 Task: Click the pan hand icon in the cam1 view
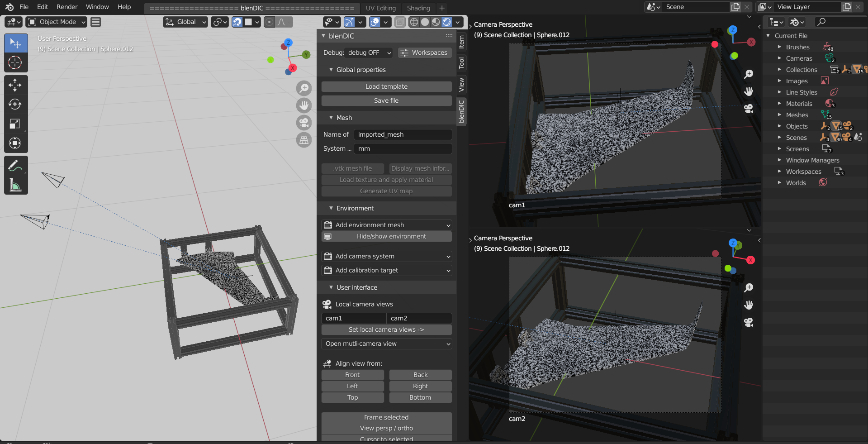coord(749,91)
